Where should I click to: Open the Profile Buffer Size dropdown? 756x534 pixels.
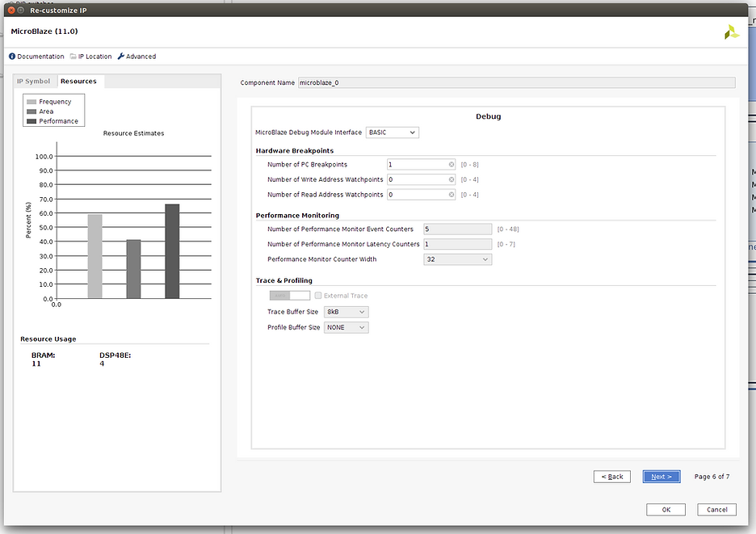(346, 327)
